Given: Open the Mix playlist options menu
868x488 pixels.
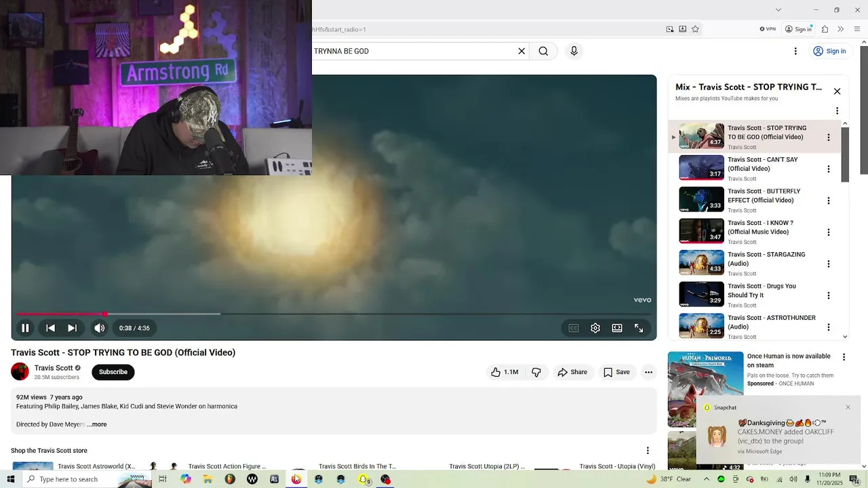Looking at the screenshot, I should click(837, 110).
